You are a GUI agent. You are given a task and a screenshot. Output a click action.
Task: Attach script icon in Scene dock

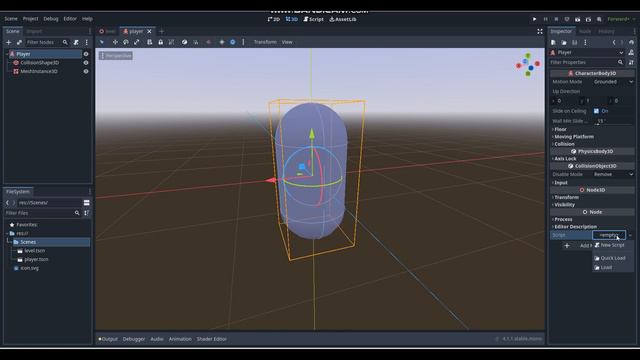(x=76, y=42)
